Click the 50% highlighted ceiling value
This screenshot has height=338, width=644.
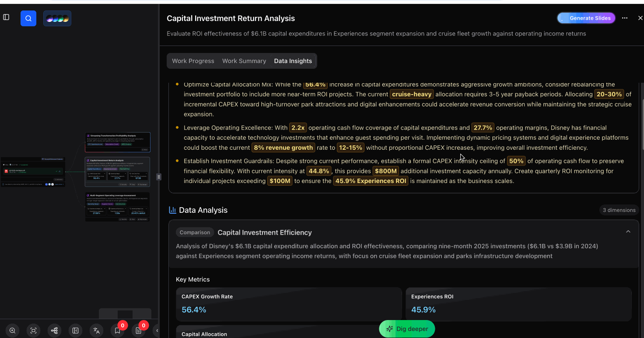(516, 161)
